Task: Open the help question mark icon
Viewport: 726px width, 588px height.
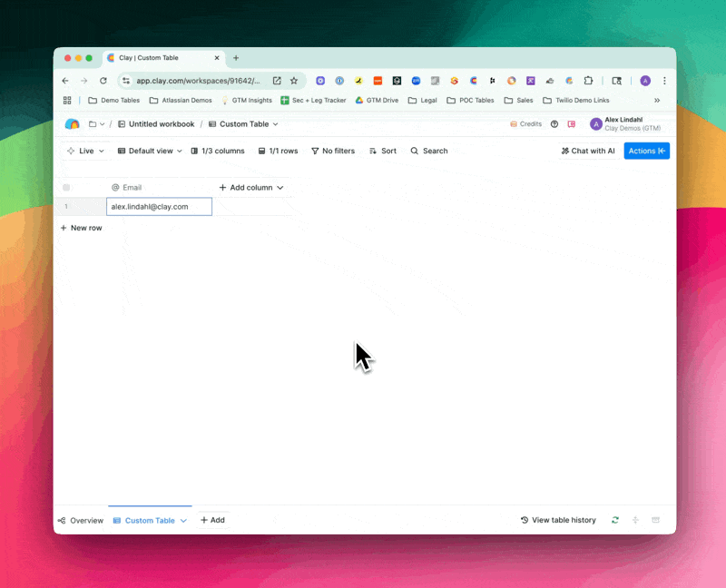Action: (x=554, y=124)
